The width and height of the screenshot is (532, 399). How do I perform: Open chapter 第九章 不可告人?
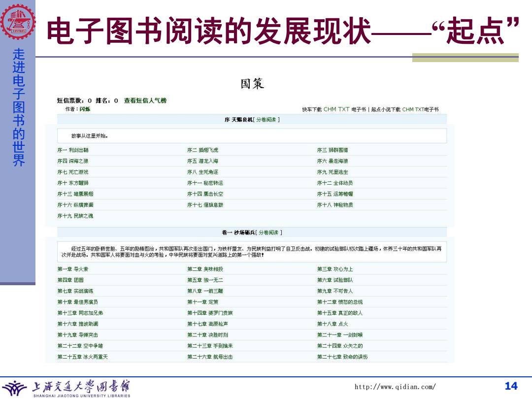point(335,291)
